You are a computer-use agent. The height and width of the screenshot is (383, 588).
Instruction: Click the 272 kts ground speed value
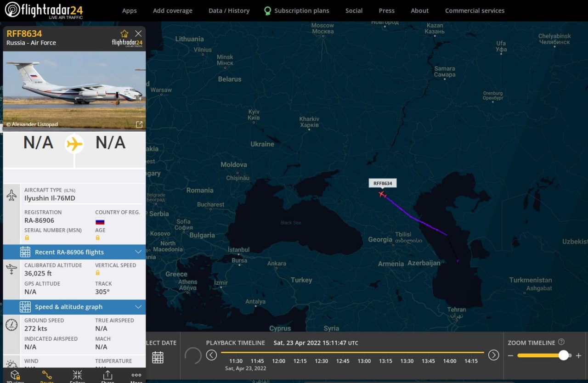36,329
